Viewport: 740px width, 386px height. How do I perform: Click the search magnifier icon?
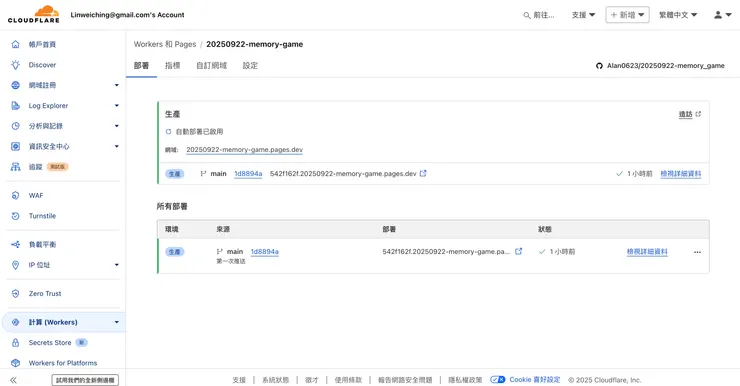click(527, 15)
